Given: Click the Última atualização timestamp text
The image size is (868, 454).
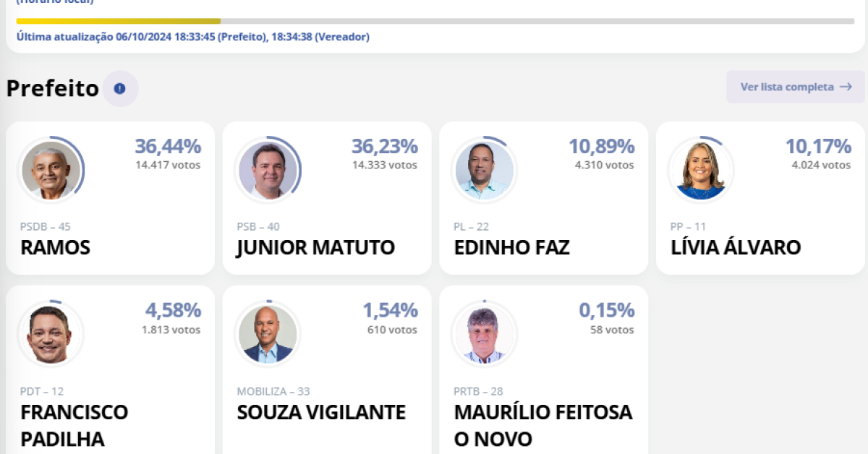Looking at the screenshot, I should click(192, 37).
